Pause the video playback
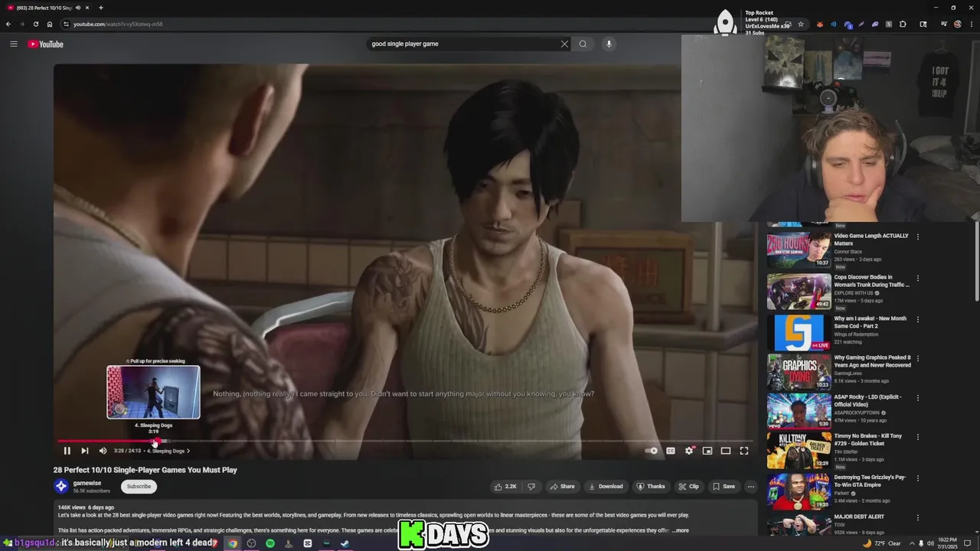 [x=67, y=451]
